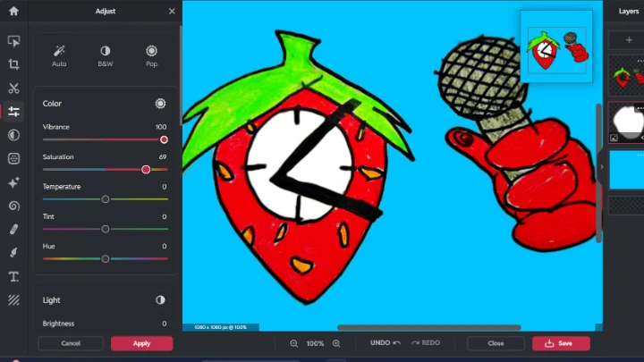The image size is (644, 362).
Task: Select the Retouch bandage tool
Action: tap(13, 230)
